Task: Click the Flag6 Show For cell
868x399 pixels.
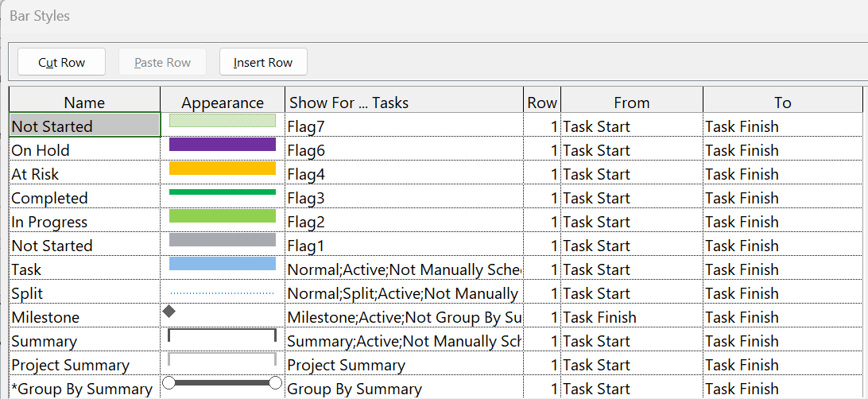Action: click(404, 149)
